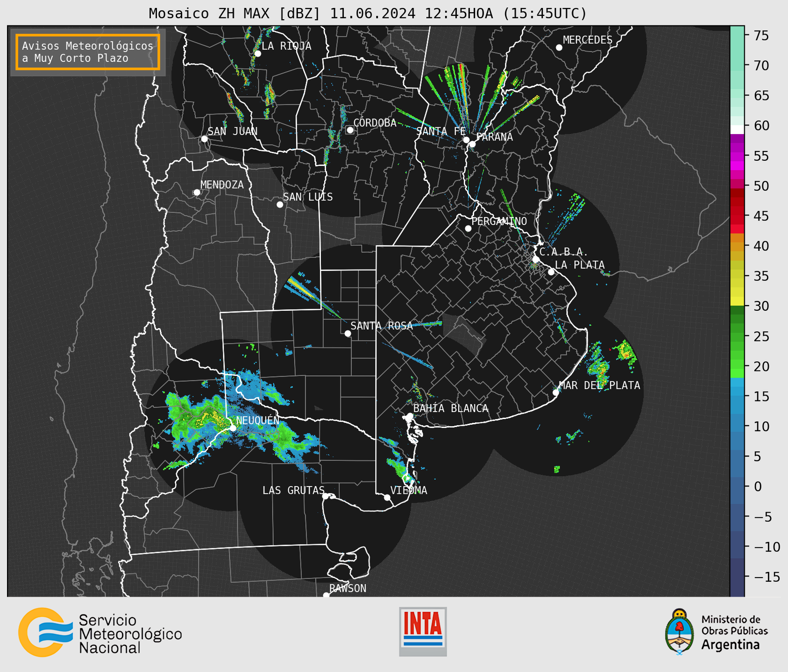Click the Avisos Meteorológicos a Muy Corto Plazo box
Viewport: 788px width, 672px height.
88,52
